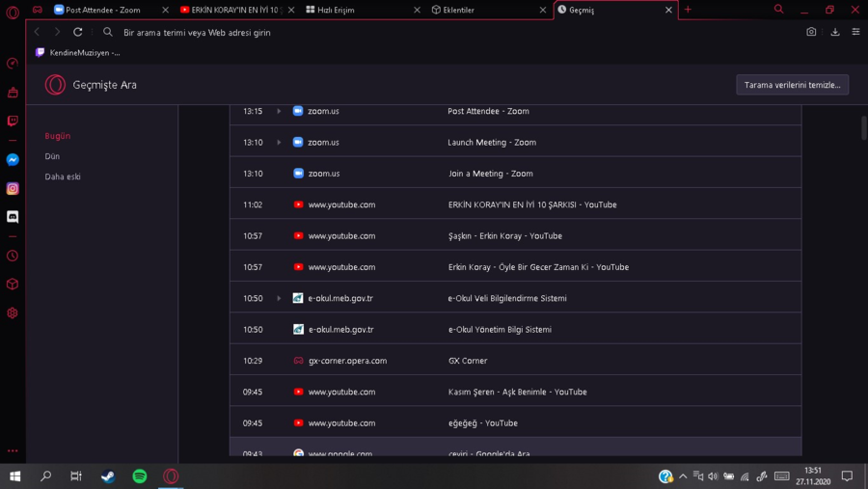Open a new tab with plus
Viewport: 868px width, 489px height.
tap(688, 10)
